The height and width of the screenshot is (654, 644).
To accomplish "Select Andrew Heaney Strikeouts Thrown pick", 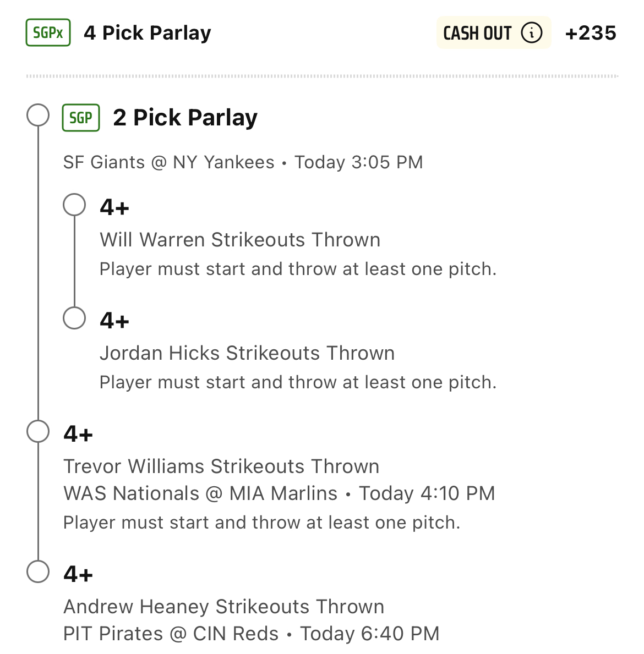I will coord(223,607).
